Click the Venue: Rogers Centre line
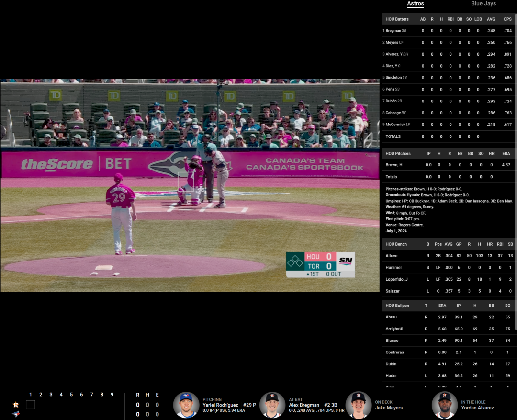 (404, 225)
